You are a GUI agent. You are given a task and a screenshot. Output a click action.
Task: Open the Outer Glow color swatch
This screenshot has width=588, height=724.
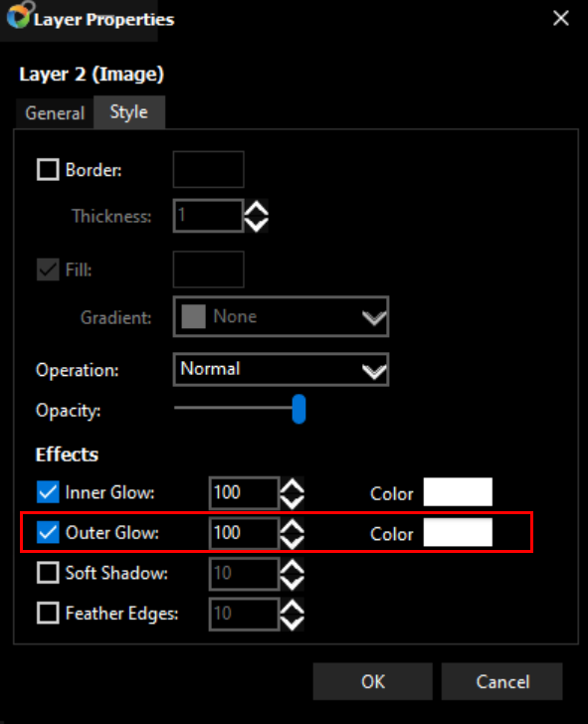[x=458, y=532]
